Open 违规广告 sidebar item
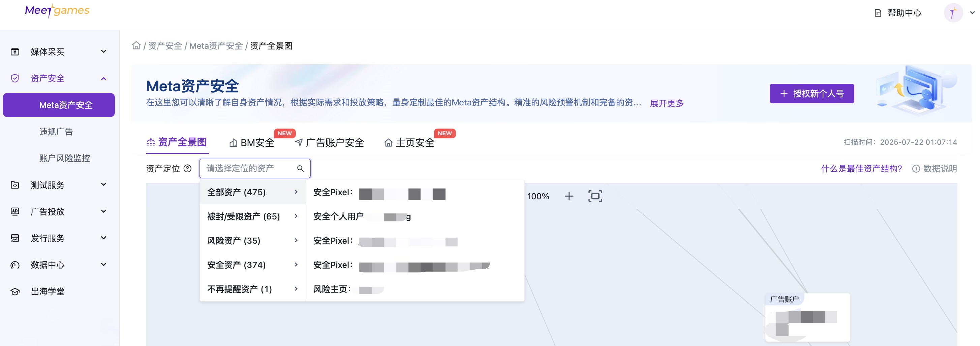 56,132
